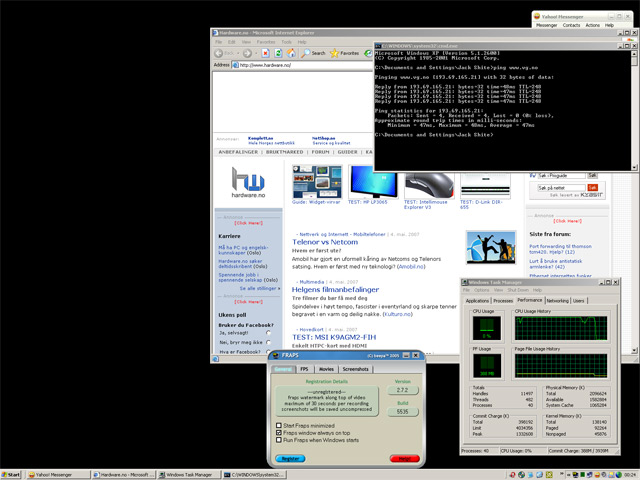Click the hardware.no logo on the page

click(248, 182)
